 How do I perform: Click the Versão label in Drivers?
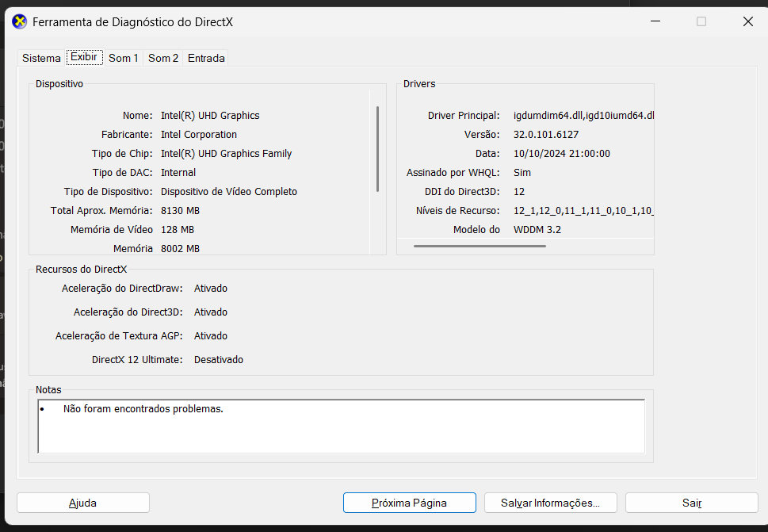482,134
